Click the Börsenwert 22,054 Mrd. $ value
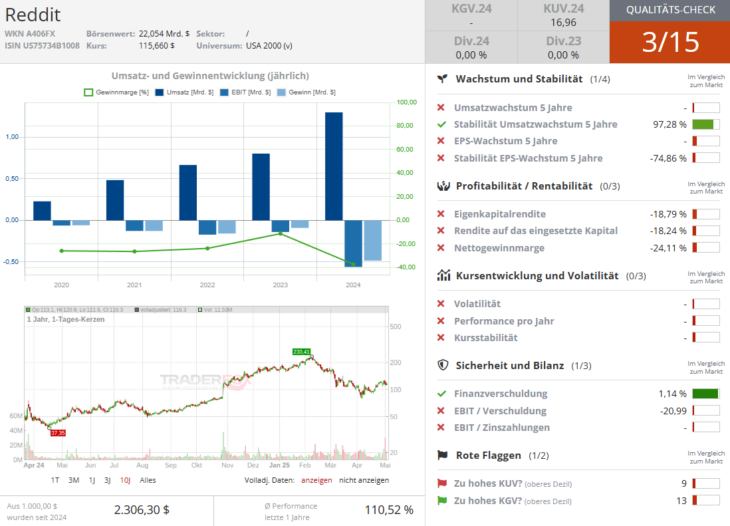This screenshot has width=730, height=526. click(x=164, y=34)
